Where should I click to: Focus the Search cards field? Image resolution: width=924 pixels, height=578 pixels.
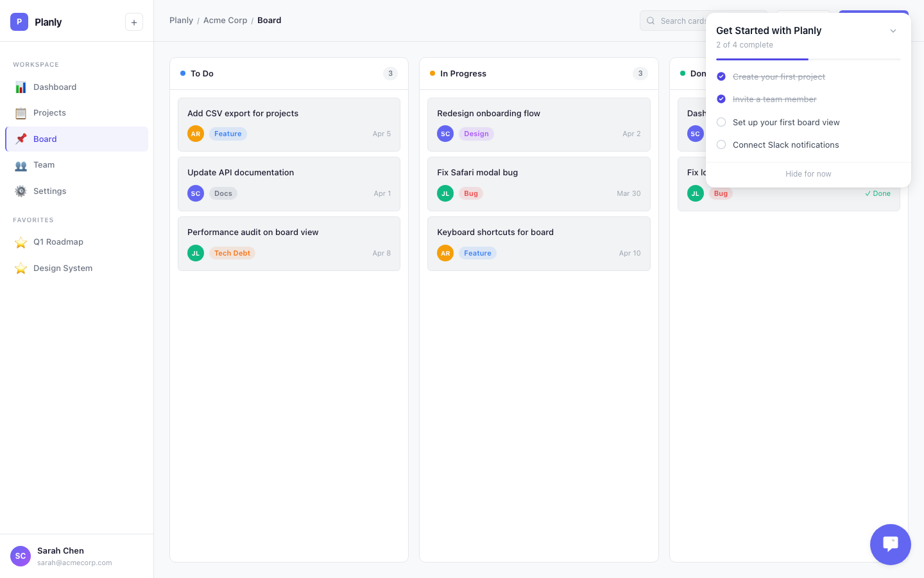(x=680, y=21)
